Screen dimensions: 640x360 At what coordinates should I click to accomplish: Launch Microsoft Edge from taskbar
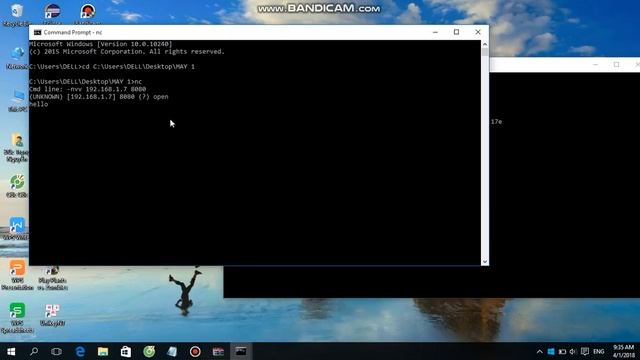tap(80, 351)
